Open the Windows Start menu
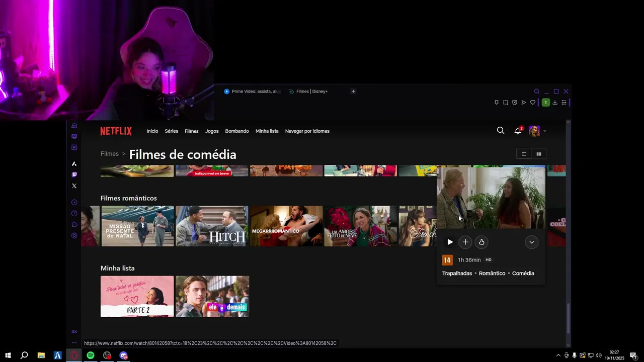Screen dimensions: 644x362 8,355
